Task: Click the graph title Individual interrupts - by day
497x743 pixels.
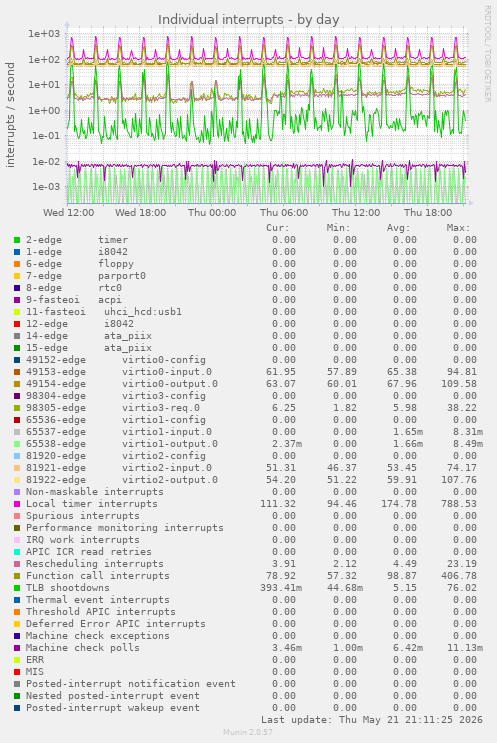Action: [248, 19]
